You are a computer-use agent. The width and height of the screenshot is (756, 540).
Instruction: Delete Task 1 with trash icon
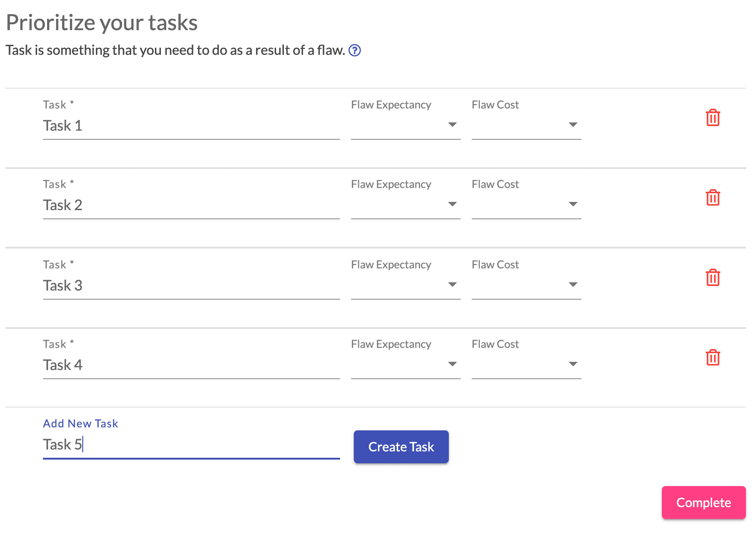713,118
